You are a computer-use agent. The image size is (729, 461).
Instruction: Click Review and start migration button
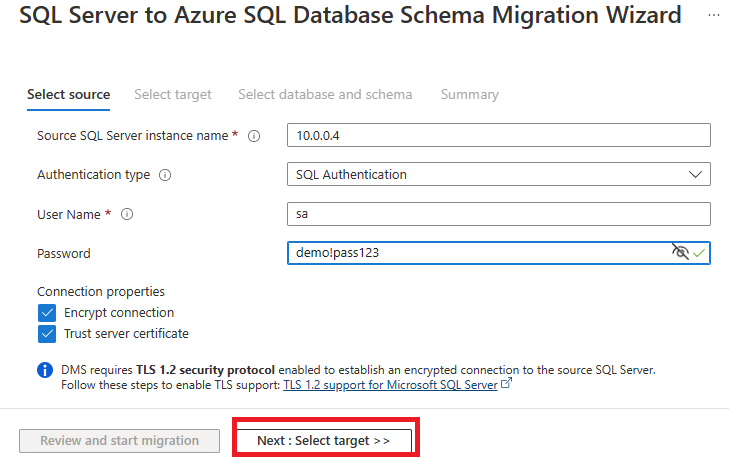point(119,441)
